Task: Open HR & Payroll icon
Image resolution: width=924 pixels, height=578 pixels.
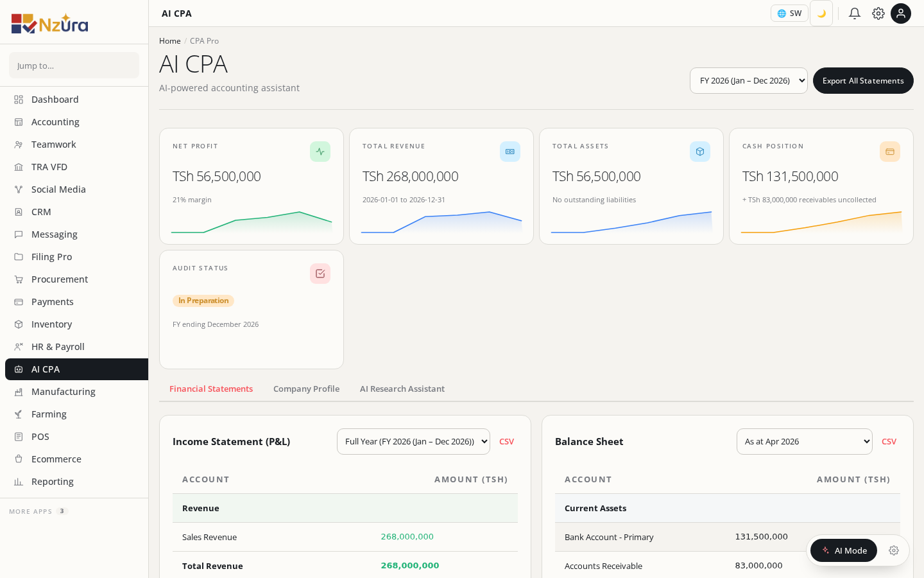Action: (19, 347)
